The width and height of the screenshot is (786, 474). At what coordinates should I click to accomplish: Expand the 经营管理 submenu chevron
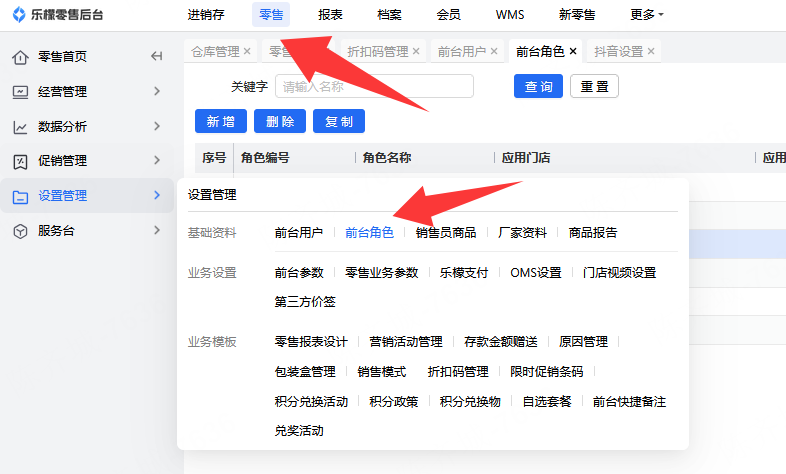point(157,91)
